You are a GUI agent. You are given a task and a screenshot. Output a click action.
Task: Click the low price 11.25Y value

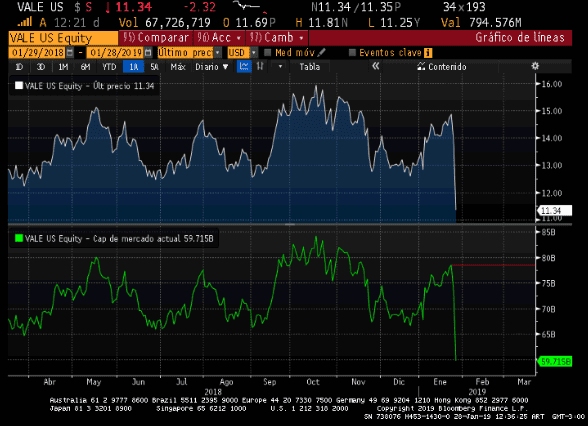(399, 22)
